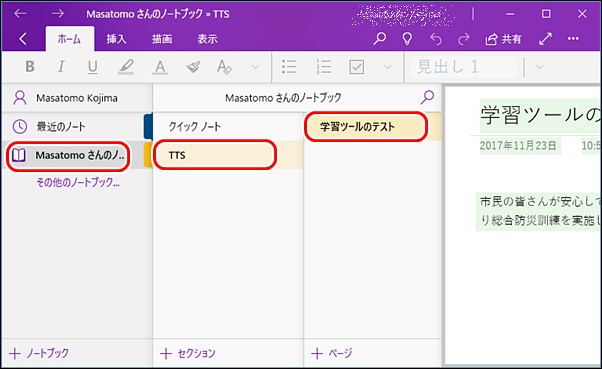Open the more options ellipsis menu
This screenshot has width=602, height=369.
(573, 38)
